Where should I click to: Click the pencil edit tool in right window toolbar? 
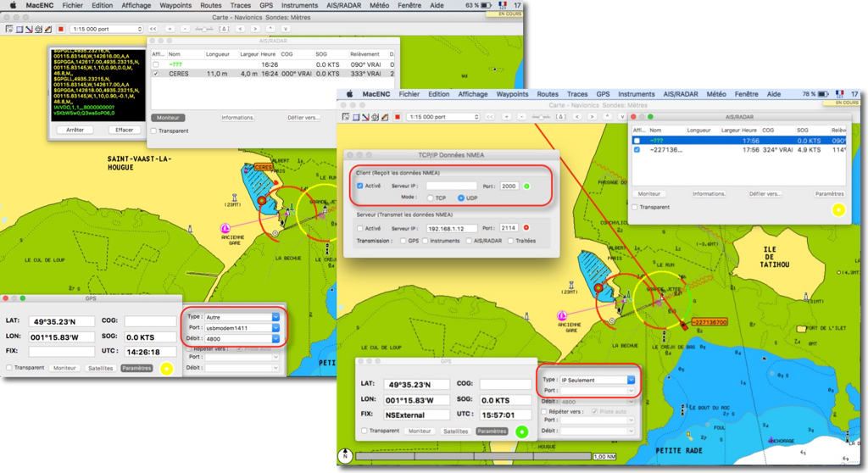[x=385, y=117]
